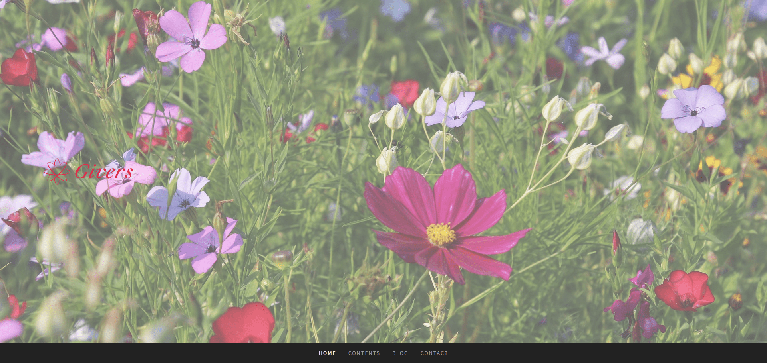Click the Givers site title text
767x363 pixels.
click(104, 172)
